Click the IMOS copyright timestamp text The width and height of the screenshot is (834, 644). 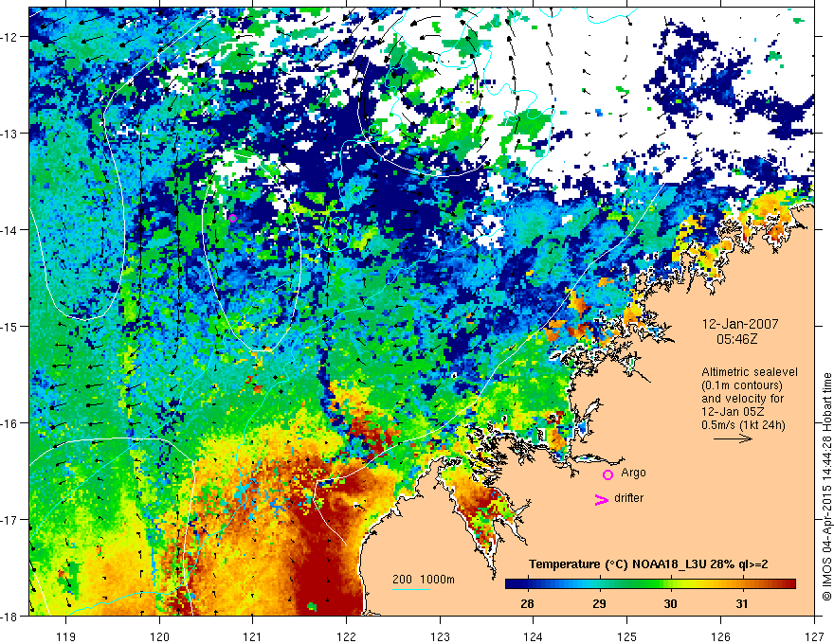click(x=826, y=487)
